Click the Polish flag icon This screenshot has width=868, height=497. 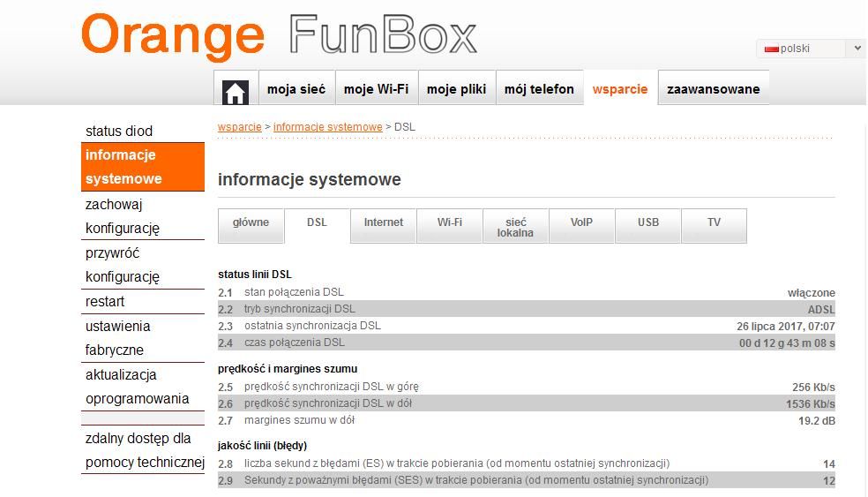click(x=771, y=49)
